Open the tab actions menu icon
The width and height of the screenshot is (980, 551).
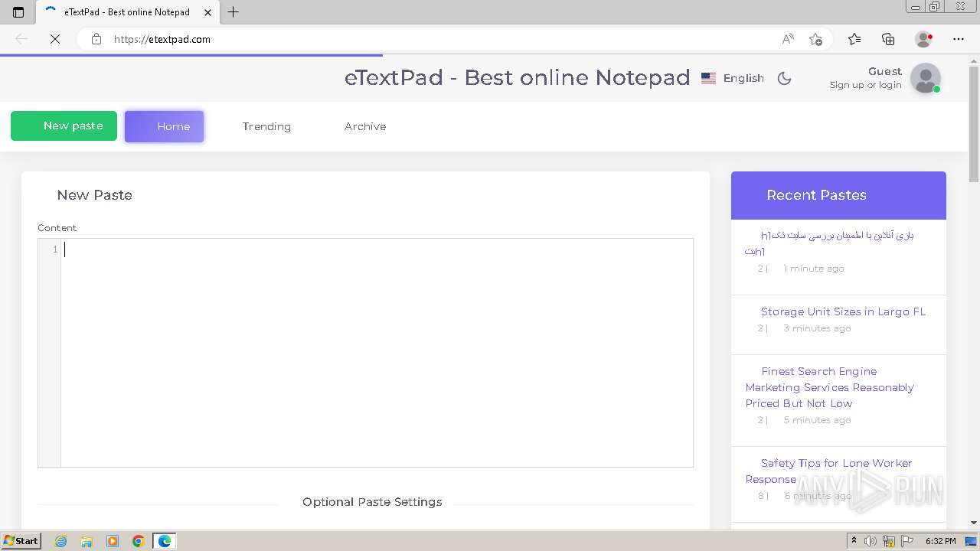(x=18, y=11)
